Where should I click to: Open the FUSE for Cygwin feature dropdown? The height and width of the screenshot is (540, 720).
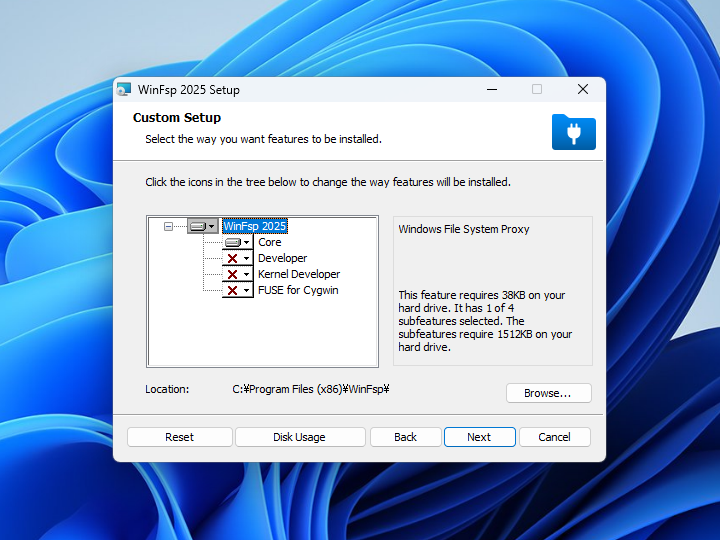coord(238,290)
